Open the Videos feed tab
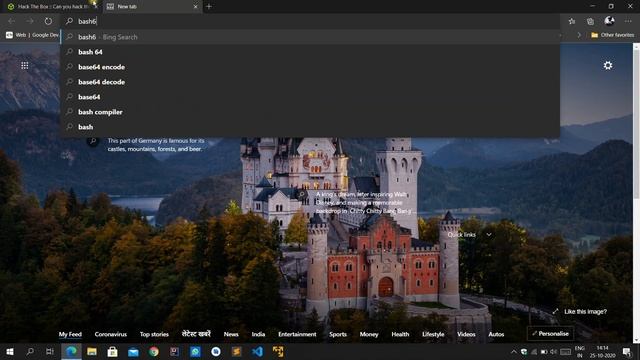 point(466,334)
